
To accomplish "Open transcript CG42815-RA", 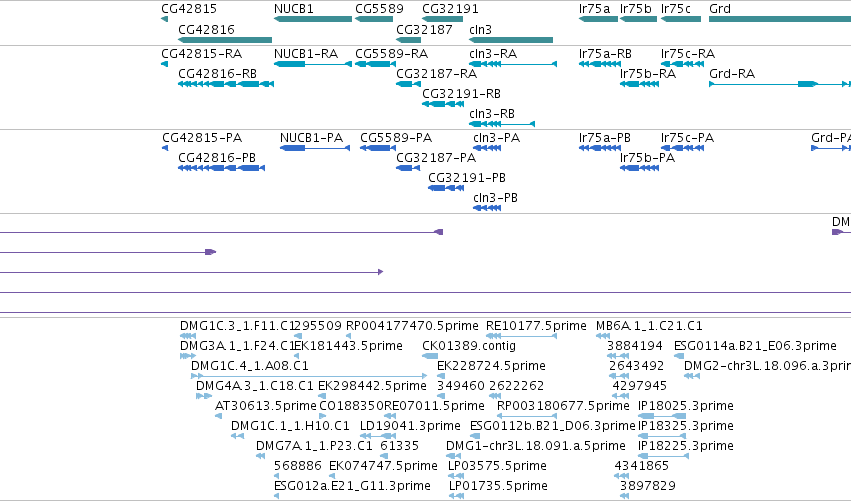I will coord(201,54).
